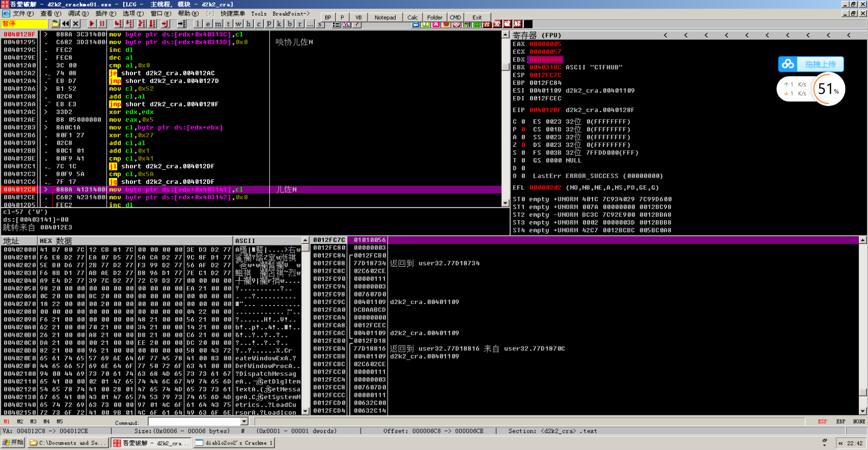Toggle the C flag value in registers
868x450 pixels.
[523, 122]
